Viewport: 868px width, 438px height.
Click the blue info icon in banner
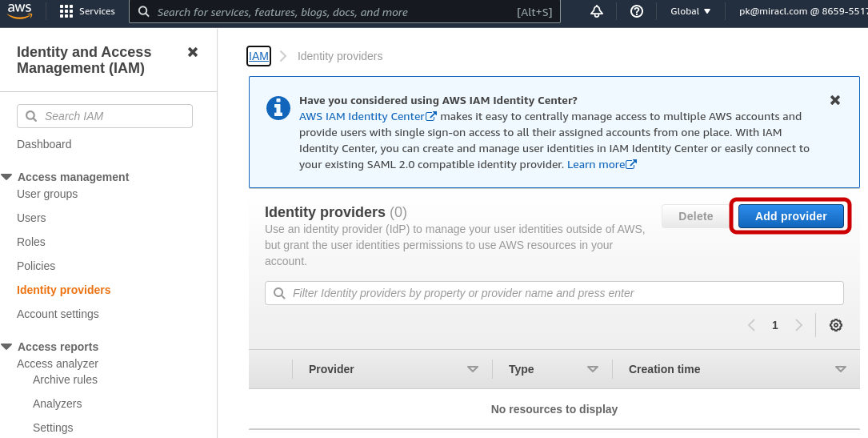(x=278, y=108)
